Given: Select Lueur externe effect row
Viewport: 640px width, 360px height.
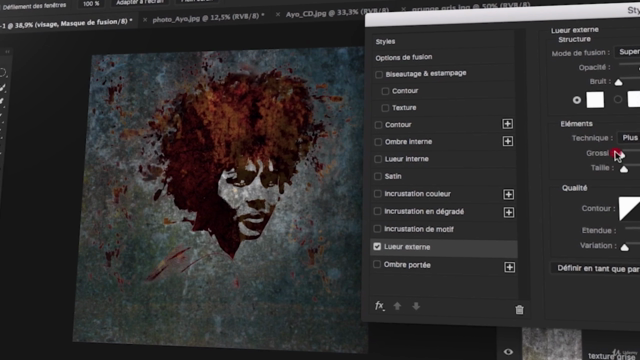Looking at the screenshot, I should click(x=444, y=247).
